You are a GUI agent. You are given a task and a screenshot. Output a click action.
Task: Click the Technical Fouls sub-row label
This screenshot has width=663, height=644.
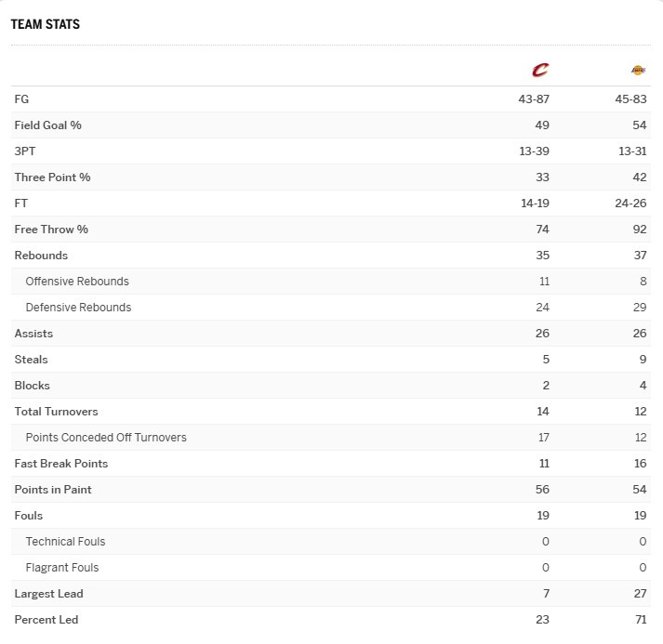click(65, 542)
